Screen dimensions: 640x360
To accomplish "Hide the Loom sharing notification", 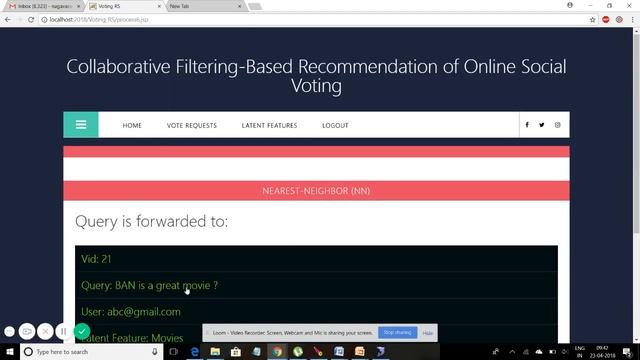I will pos(427,333).
